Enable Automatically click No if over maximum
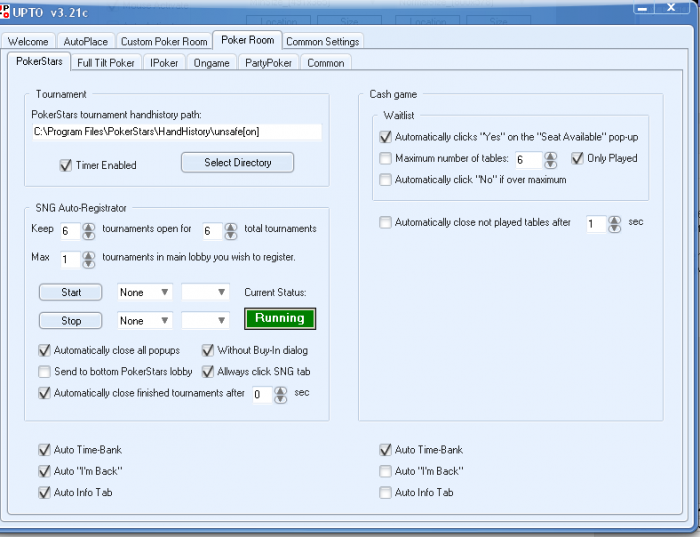This screenshot has width=700, height=537. pos(385,179)
